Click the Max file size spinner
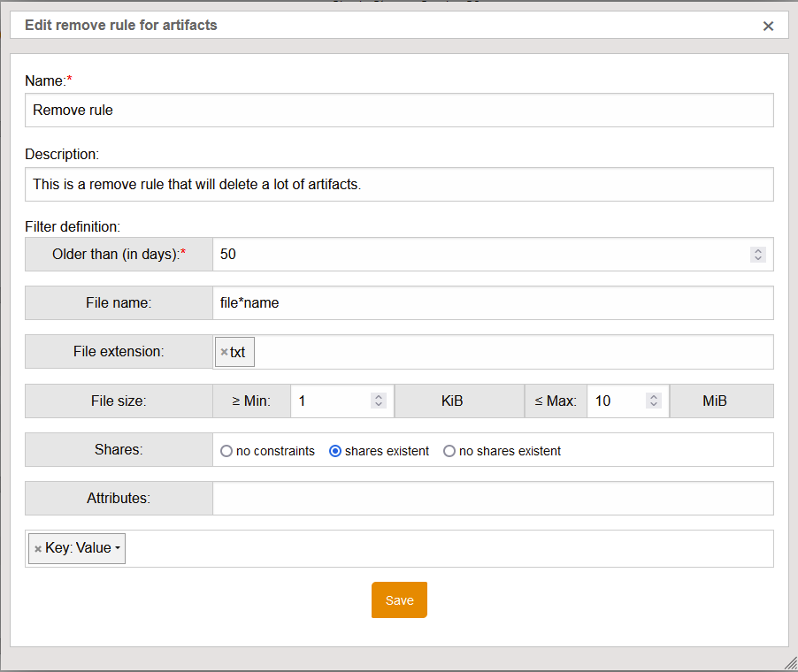 point(654,401)
